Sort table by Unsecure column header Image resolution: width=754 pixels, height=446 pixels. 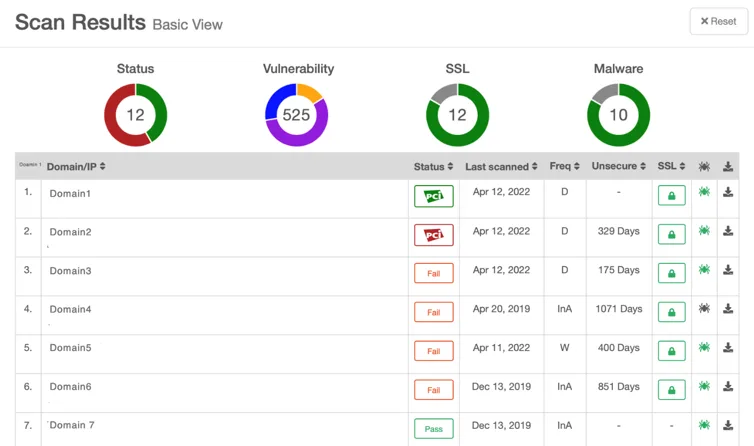click(x=619, y=166)
